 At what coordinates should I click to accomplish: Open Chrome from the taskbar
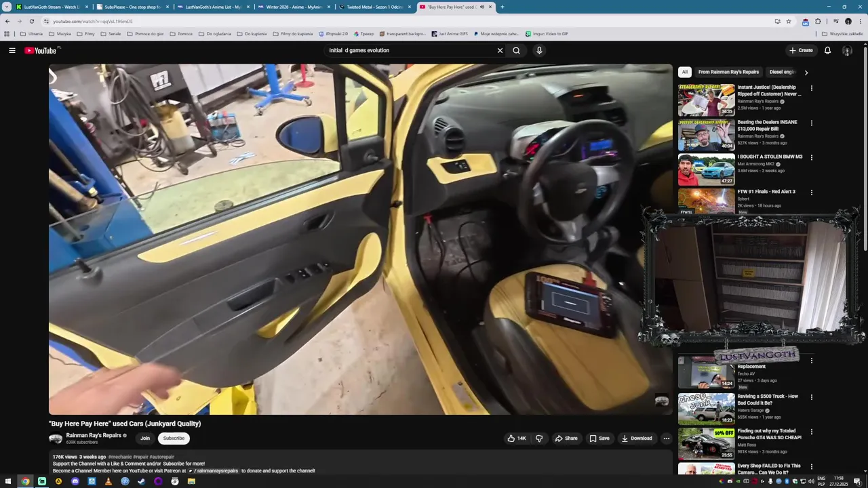(25, 481)
